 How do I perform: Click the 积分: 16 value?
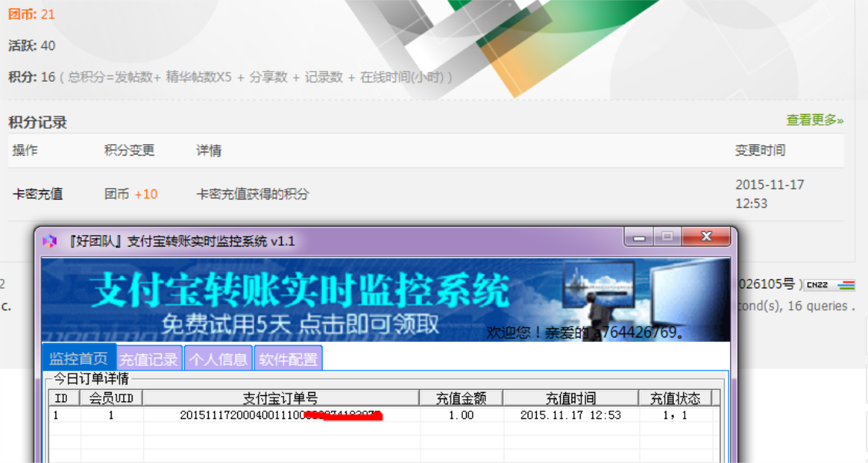tap(32, 77)
